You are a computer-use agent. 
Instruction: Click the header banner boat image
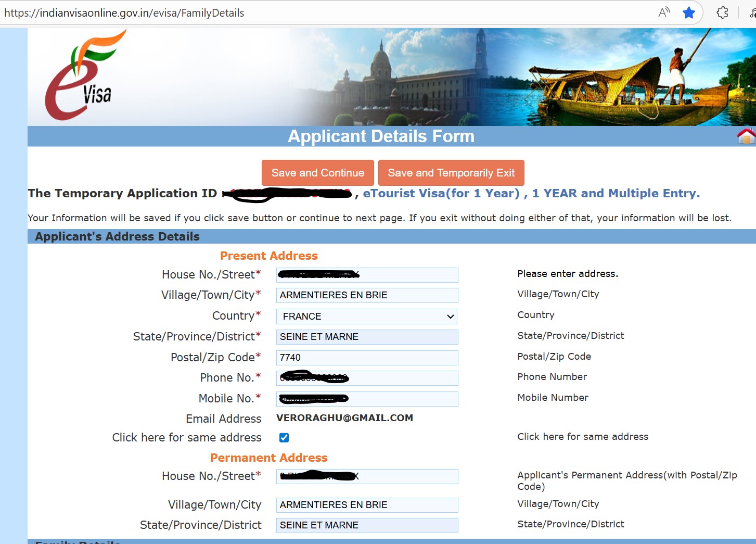point(624,83)
